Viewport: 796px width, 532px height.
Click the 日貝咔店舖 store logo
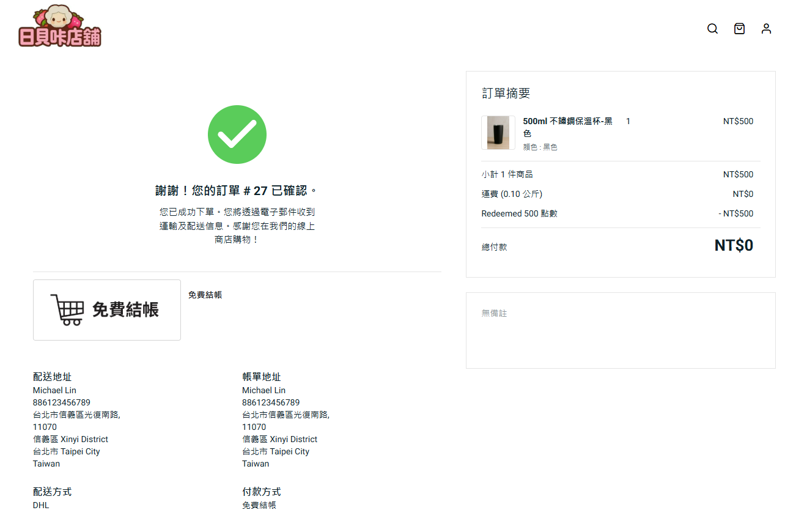coord(59,28)
